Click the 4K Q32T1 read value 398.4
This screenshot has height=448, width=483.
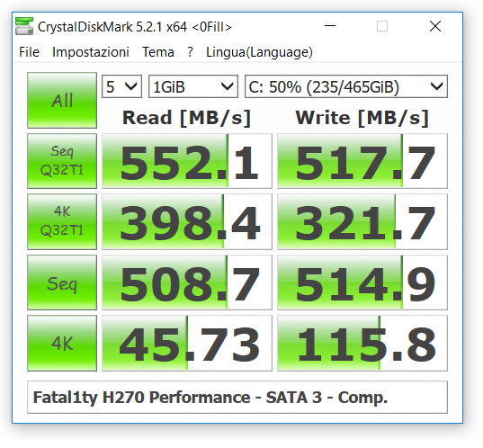click(187, 221)
